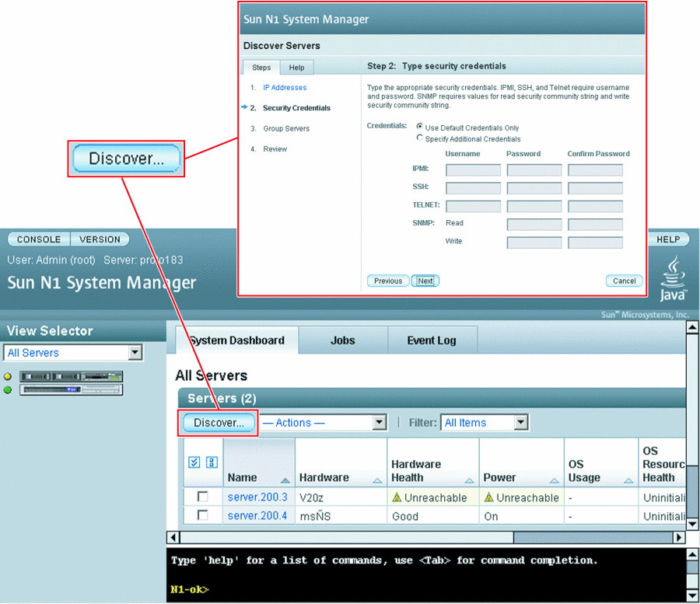Image resolution: width=700 pixels, height=604 pixels.
Task: Sort table by Hardware Health column arrow
Action: pyautogui.click(x=469, y=480)
